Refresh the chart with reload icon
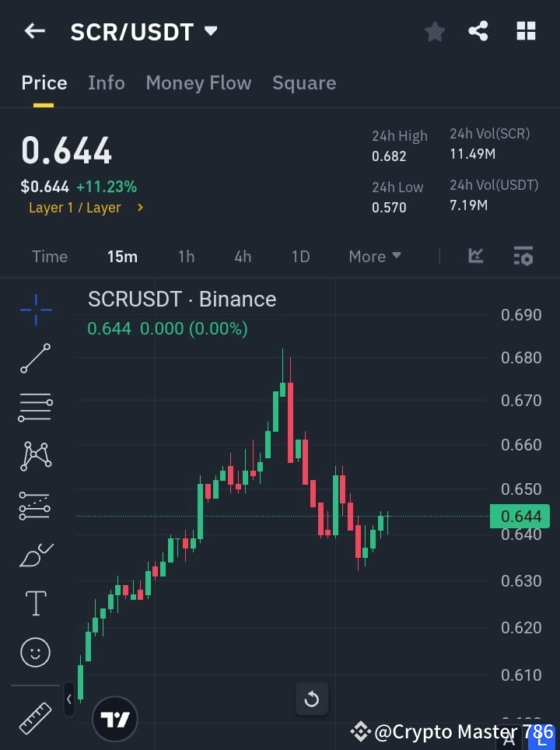 click(311, 699)
